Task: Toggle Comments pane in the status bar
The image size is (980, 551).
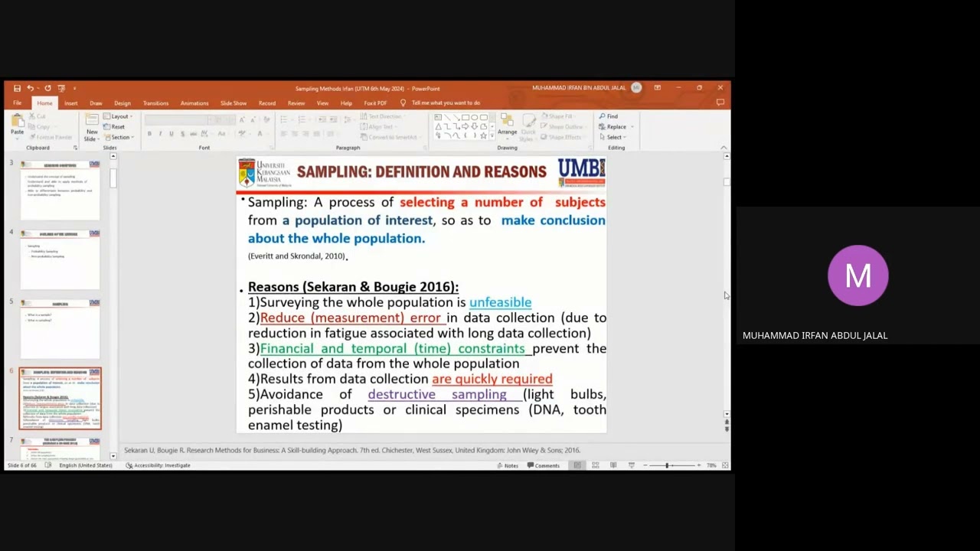Action: (543, 465)
